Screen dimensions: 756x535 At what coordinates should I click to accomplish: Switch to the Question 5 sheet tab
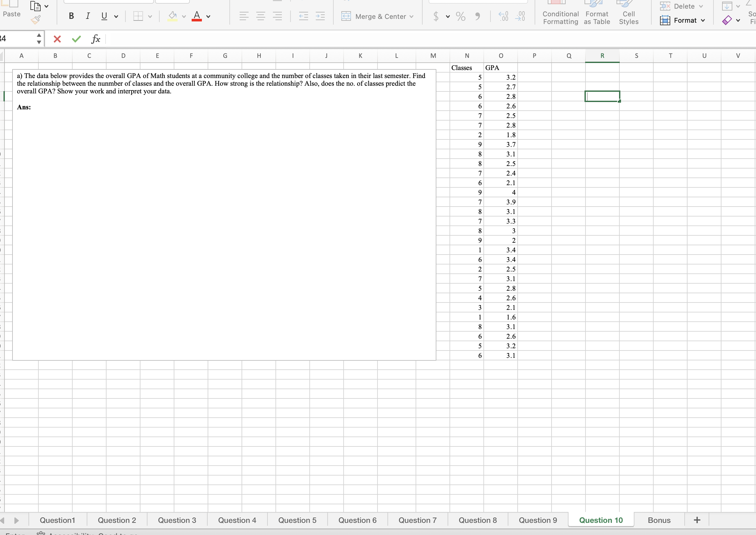(x=297, y=520)
